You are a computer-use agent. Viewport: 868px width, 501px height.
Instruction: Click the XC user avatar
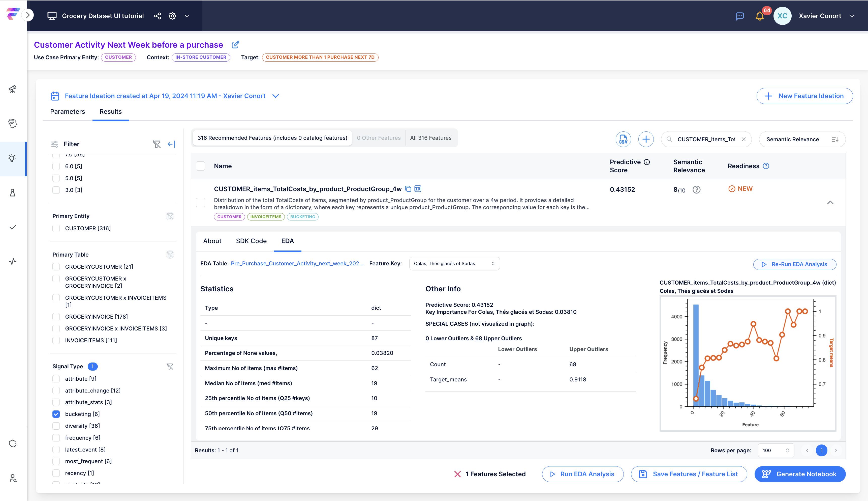click(782, 16)
